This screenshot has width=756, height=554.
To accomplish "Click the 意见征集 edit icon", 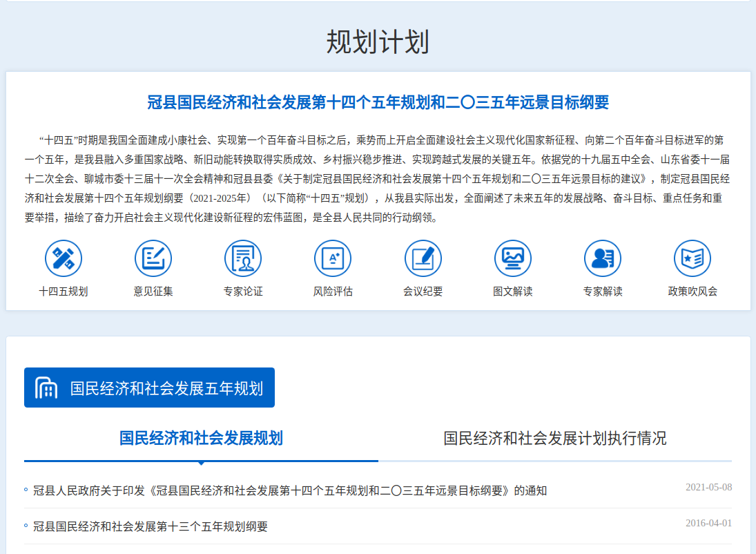I will click(153, 258).
